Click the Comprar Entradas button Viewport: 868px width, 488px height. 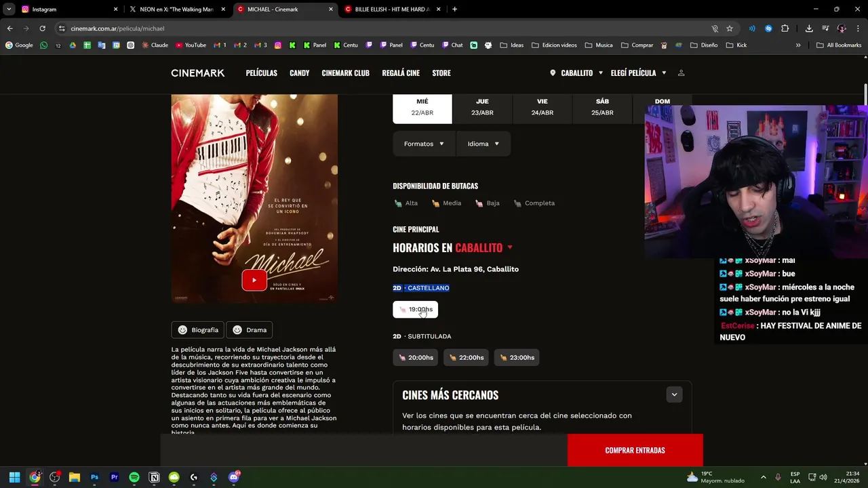point(635,450)
